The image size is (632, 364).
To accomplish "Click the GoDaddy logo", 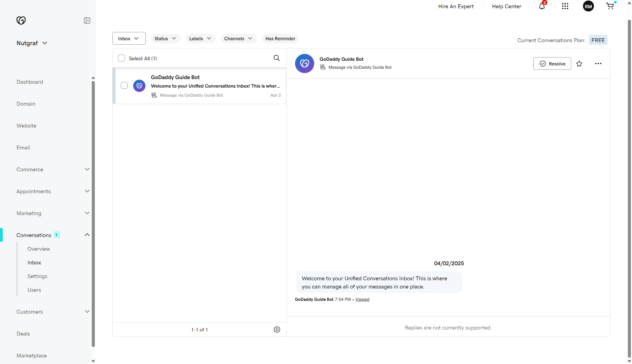I will coord(21,20).
